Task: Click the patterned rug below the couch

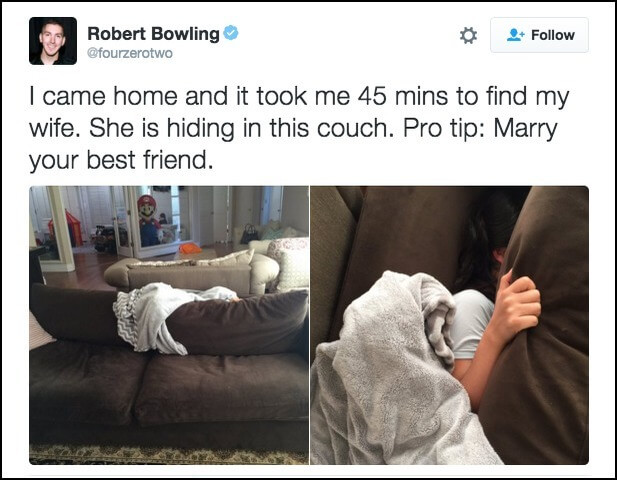Action: click(169, 455)
